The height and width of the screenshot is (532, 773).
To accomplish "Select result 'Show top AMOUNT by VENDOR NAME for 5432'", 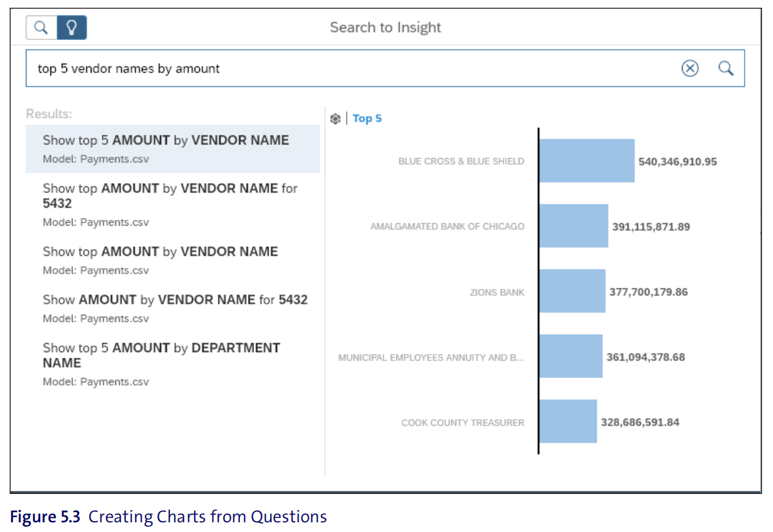I will (x=173, y=204).
